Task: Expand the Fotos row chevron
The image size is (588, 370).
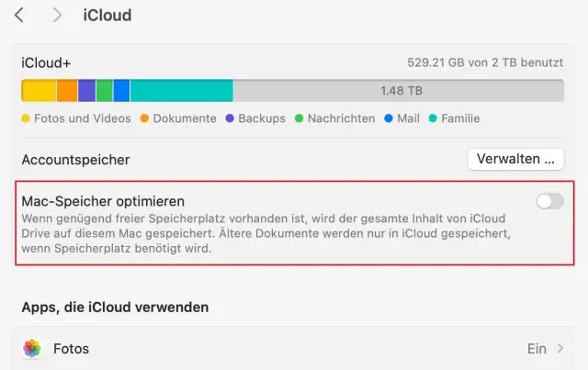Action: 560,349
